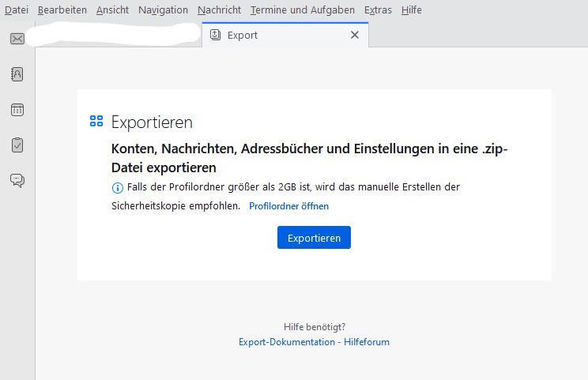Viewport: 588px width, 380px height.
Task: Select the Export tab
Action: (x=269, y=35)
